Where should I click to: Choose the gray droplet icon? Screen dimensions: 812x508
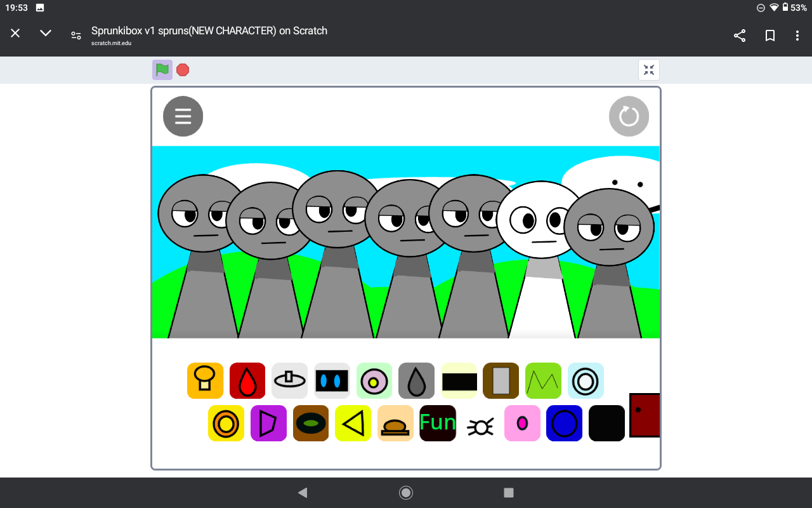[x=416, y=380]
